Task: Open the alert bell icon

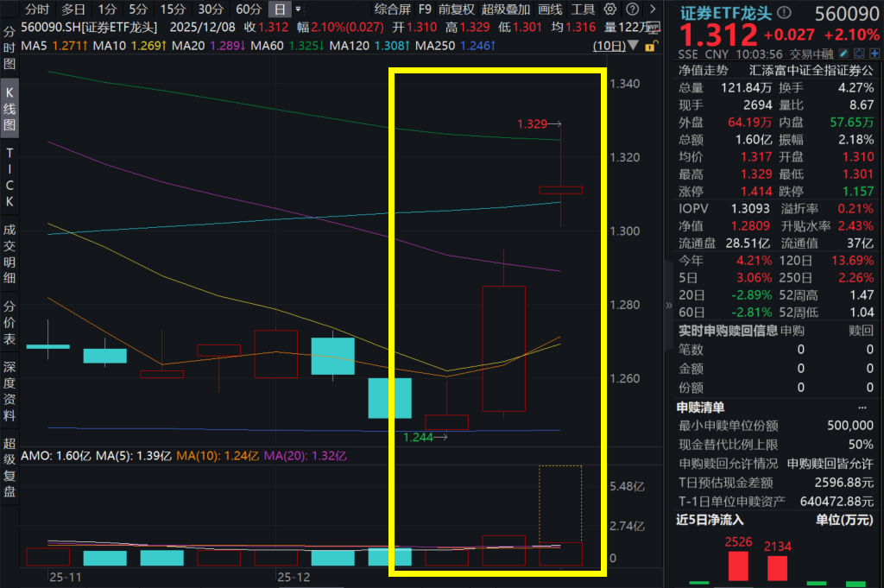Action: 859,54
